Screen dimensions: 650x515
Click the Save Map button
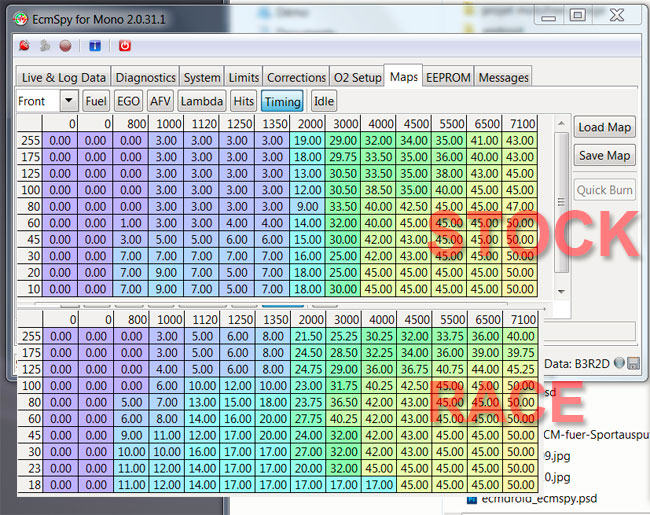click(x=604, y=155)
